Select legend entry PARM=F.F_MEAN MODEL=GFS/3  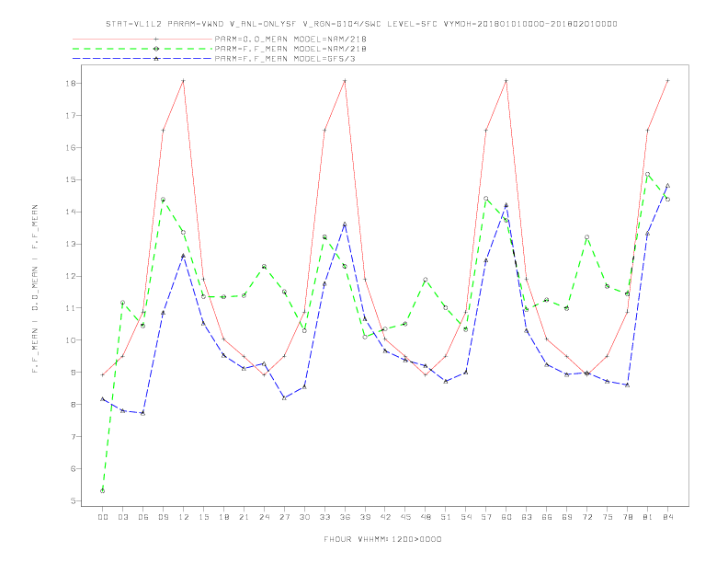click(x=285, y=59)
